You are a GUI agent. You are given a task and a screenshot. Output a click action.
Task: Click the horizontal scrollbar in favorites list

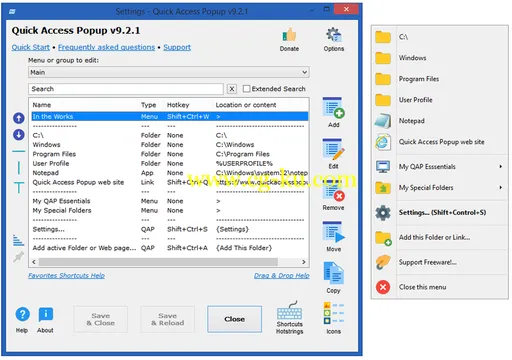pyautogui.click(x=158, y=262)
